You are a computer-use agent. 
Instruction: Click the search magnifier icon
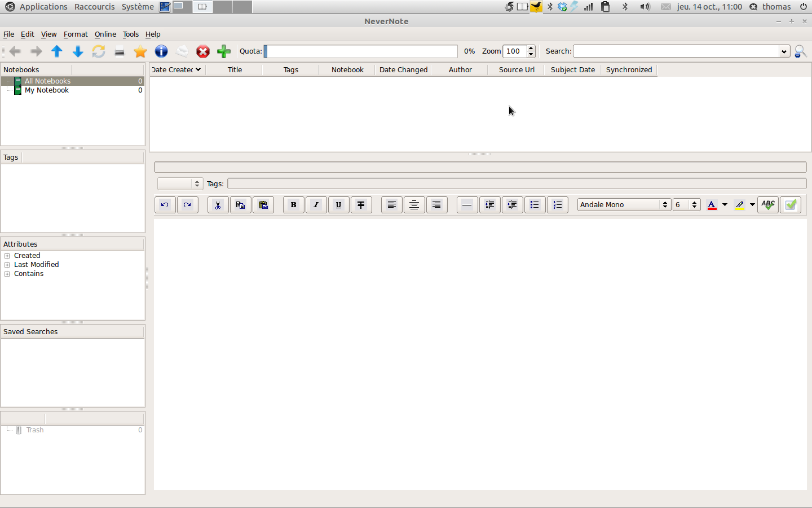tap(800, 51)
